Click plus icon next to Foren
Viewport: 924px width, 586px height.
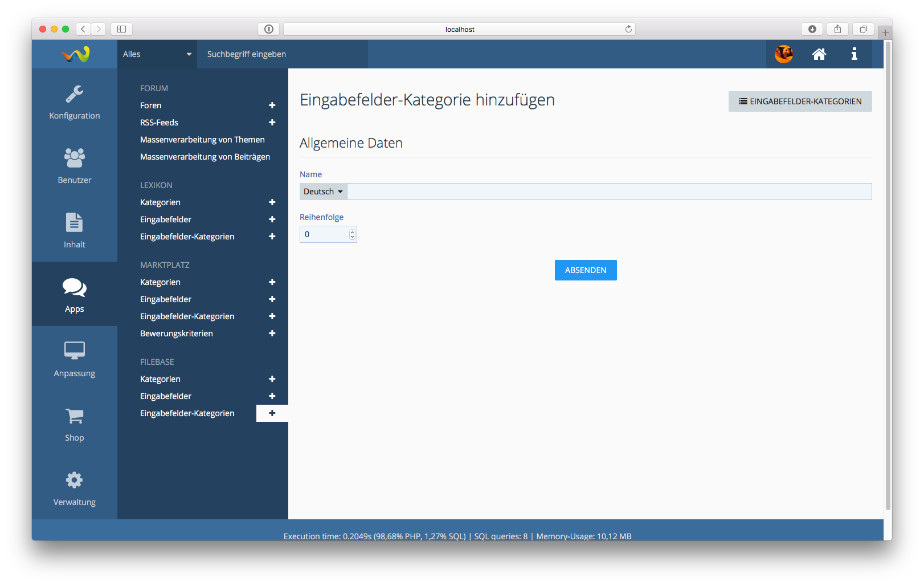pos(272,105)
